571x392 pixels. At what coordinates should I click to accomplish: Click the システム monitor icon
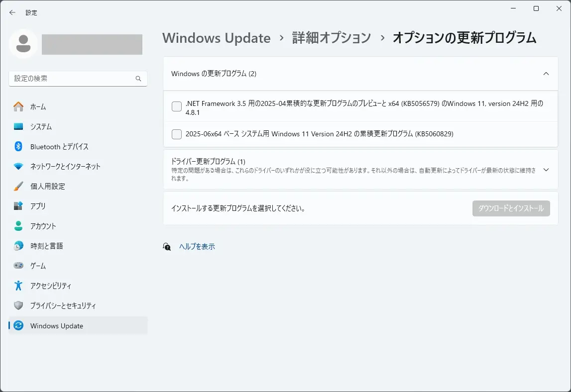[18, 127]
